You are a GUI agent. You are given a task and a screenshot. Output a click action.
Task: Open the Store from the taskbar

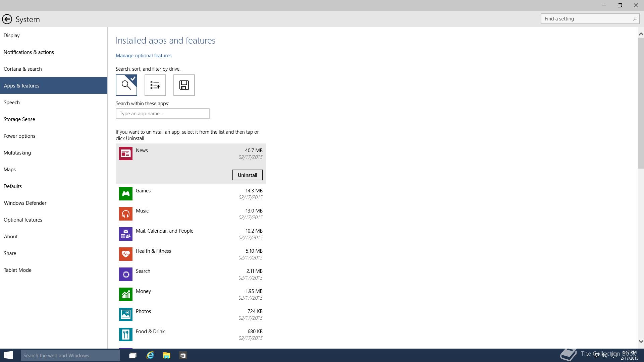click(183, 355)
